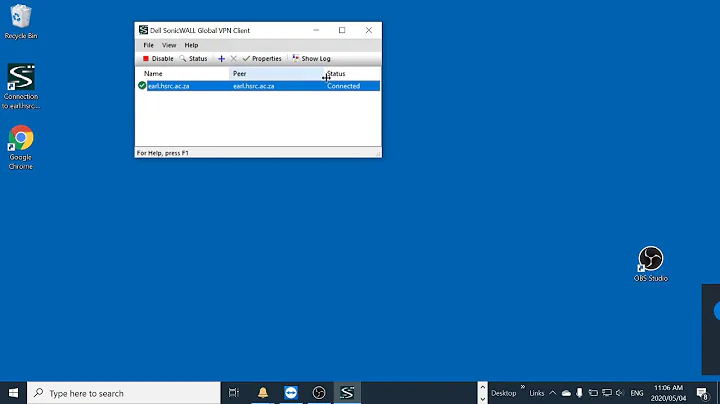Image resolution: width=720 pixels, height=404 pixels.
Task: Click the Type here to search box
Action: pos(124,393)
